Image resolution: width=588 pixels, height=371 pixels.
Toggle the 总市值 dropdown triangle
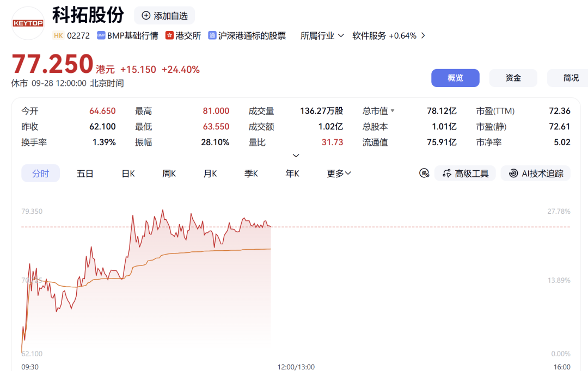pos(393,111)
